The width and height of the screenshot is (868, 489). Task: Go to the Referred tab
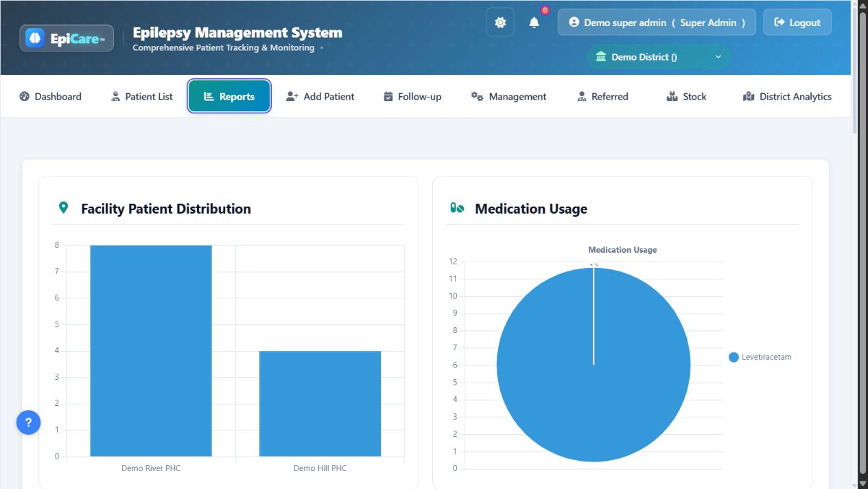click(x=602, y=96)
